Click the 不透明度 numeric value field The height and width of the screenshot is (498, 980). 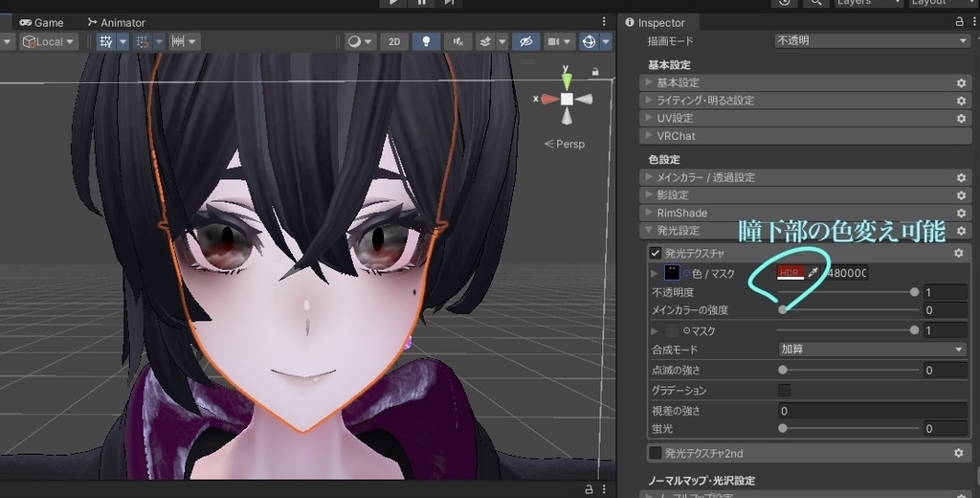click(945, 292)
